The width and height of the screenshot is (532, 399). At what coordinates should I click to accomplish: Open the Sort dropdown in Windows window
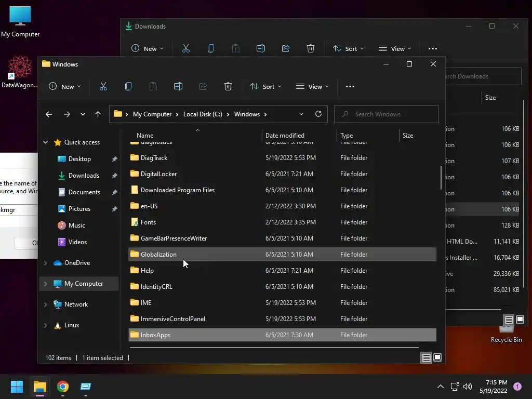click(x=266, y=87)
